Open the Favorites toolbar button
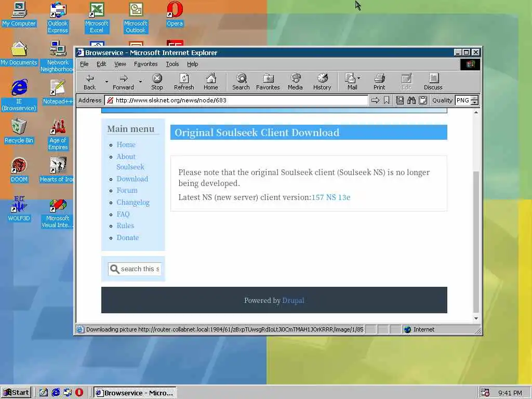 click(x=268, y=82)
